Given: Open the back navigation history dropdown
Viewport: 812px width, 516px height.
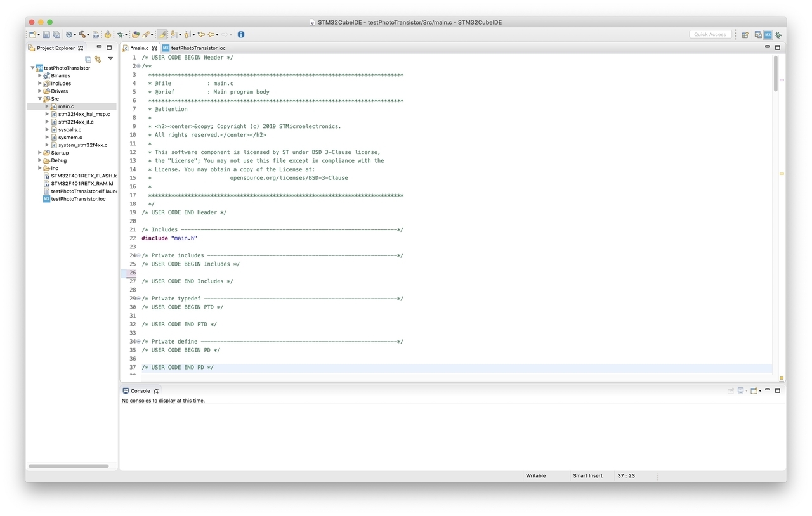Looking at the screenshot, I should pos(217,35).
